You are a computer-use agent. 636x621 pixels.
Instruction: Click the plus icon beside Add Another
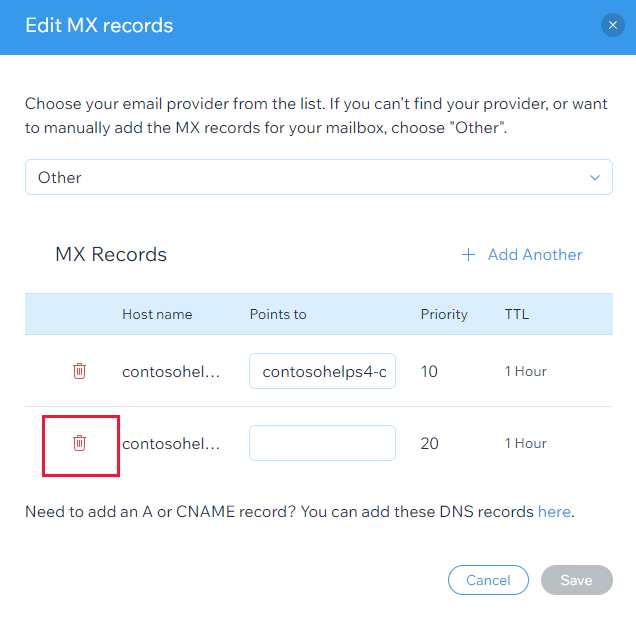pos(468,255)
